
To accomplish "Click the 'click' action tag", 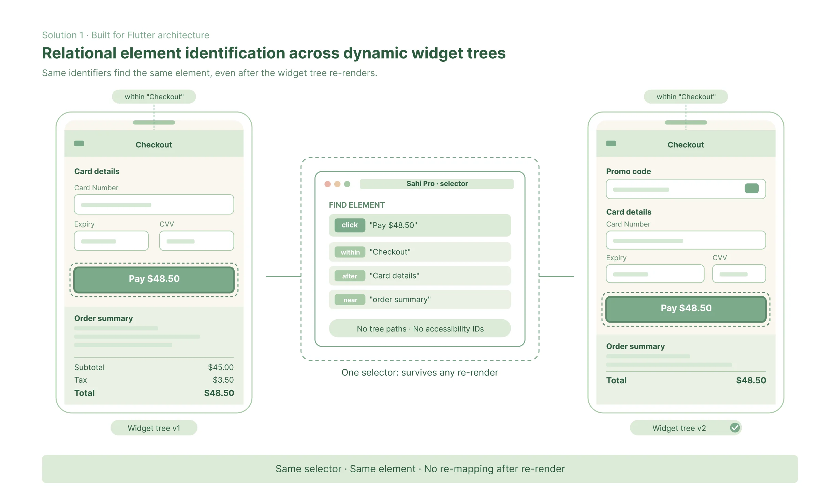I will coord(350,225).
